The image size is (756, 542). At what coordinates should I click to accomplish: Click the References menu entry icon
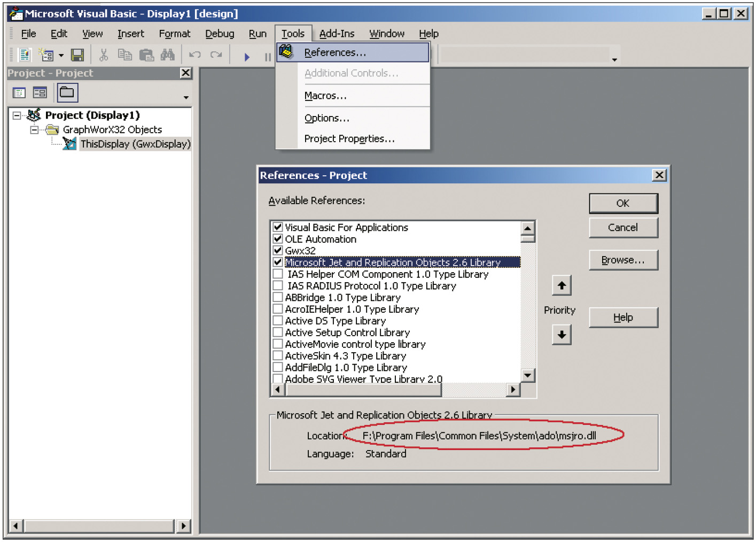(286, 52)
